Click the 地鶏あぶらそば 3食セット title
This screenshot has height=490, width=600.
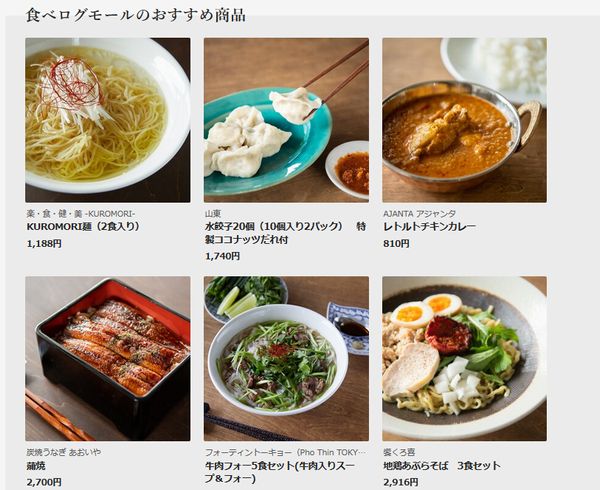pos(442,466)
